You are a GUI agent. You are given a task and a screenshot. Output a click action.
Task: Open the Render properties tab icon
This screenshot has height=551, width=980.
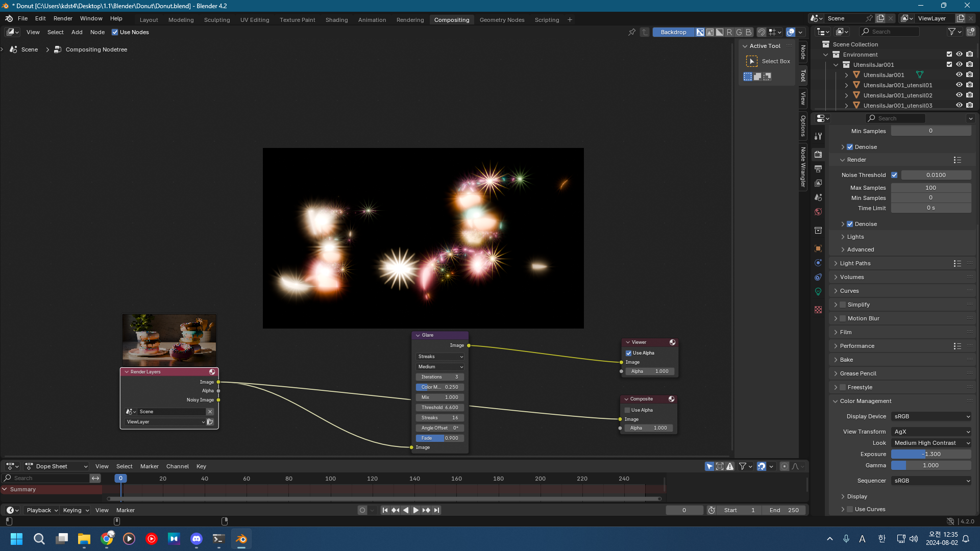[x=818, y=154]
